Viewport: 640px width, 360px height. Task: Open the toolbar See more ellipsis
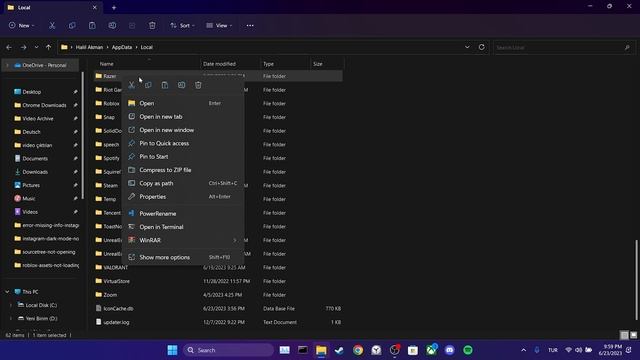250,25
